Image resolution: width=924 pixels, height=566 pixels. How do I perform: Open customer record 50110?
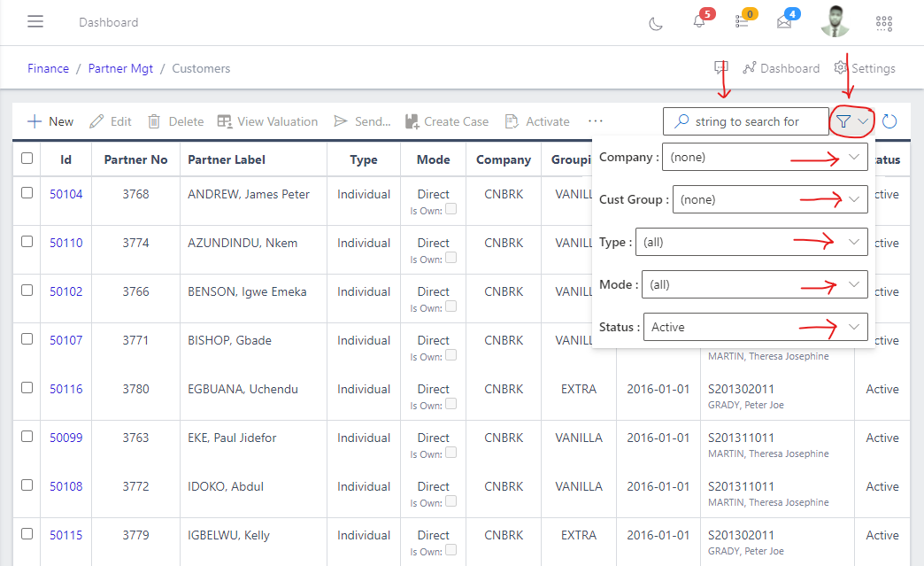click(x=65, y=242)
